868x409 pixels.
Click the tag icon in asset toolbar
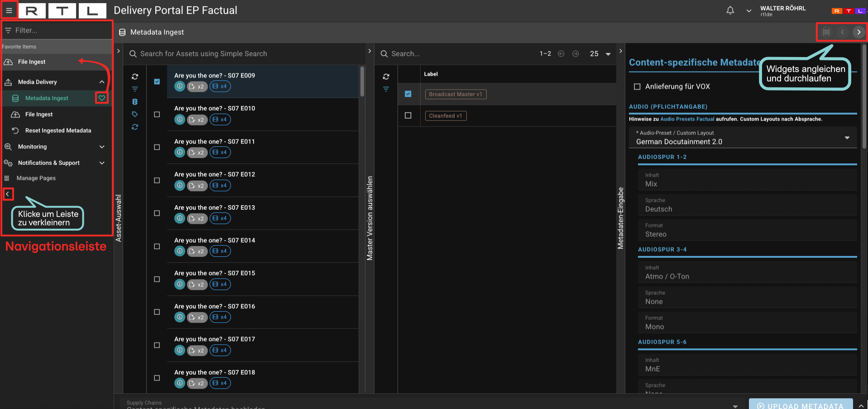[135, 115]
